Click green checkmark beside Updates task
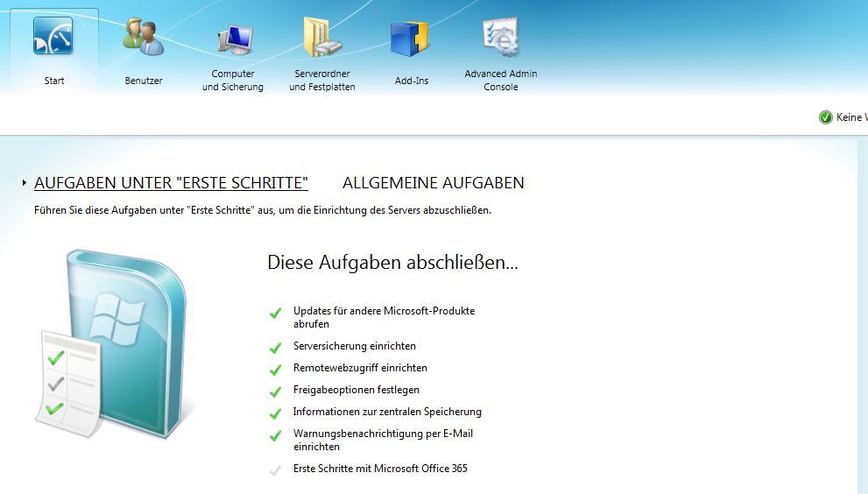The height and width of the screenshot is (494, 868). pos(275,313)
